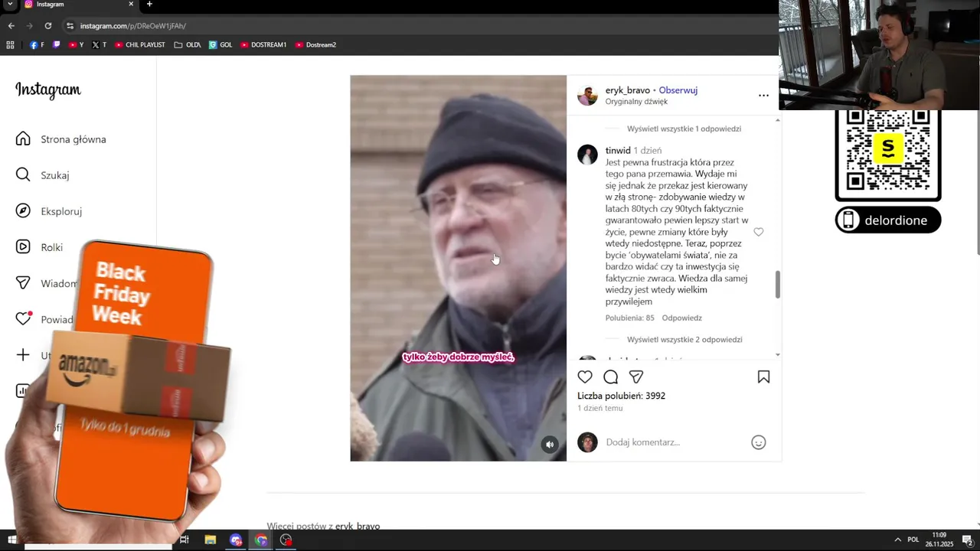This screenshot has height=551, width=980.
Task: Save the post with bookmark icon
Action: tap(763, 377)
